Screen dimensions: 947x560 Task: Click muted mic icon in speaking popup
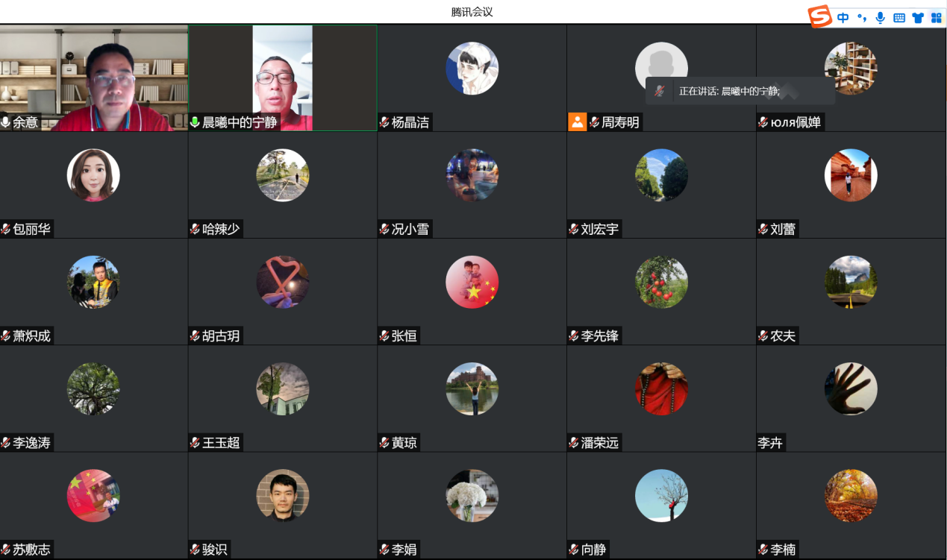tap(660, 91)
